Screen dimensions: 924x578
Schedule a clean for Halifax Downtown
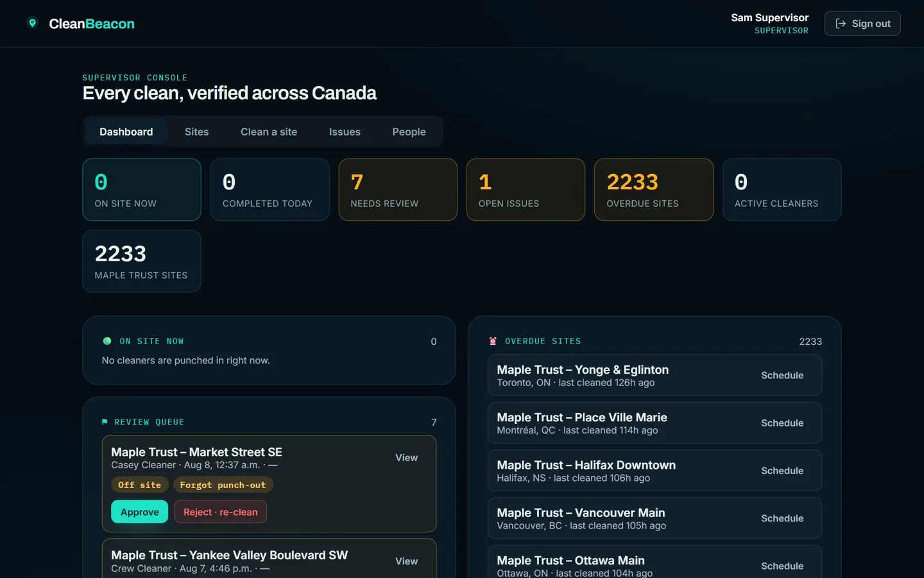(x=782, y=471)
